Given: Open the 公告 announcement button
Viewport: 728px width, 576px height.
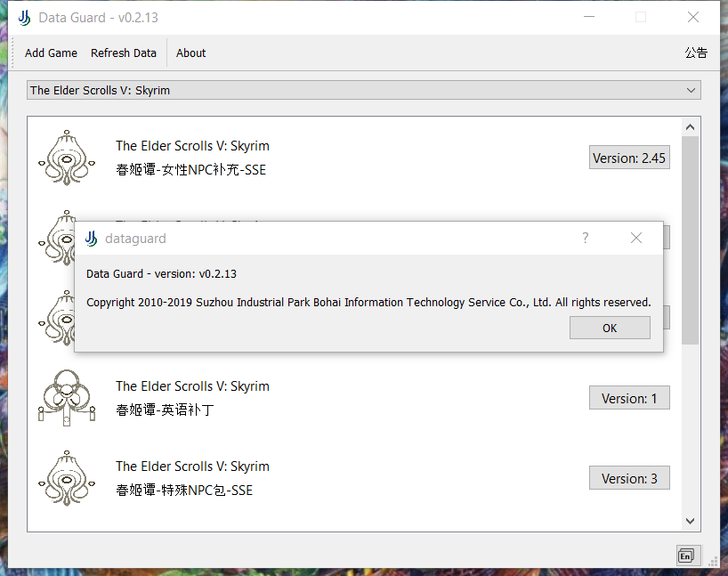Looking at the screenshot, I should point(696,53).
